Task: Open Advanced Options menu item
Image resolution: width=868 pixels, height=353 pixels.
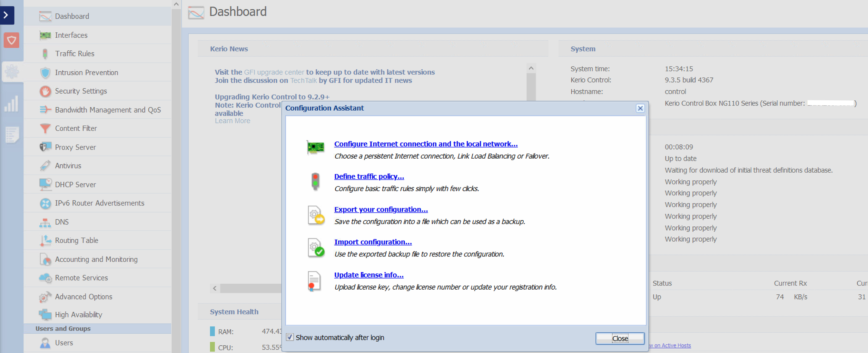Action: pos(97,296)
